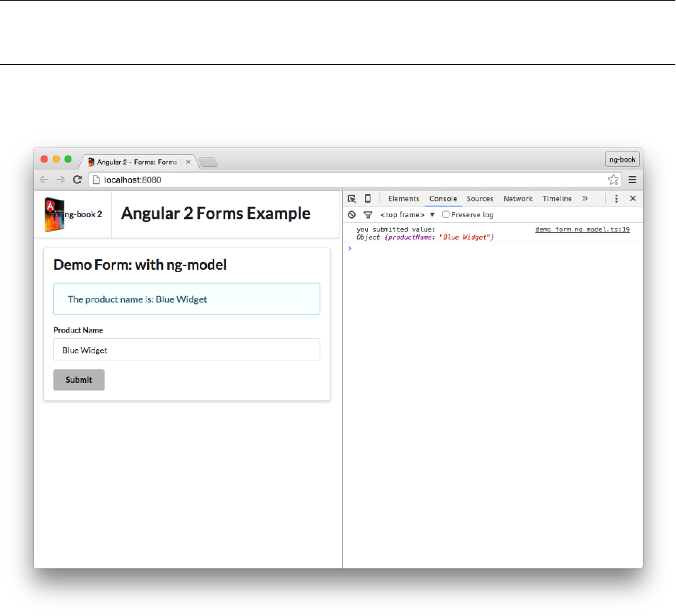Bookmark page with the star icon
The width and height of the screenshot is (676, 616).
(x=613, y=180)
